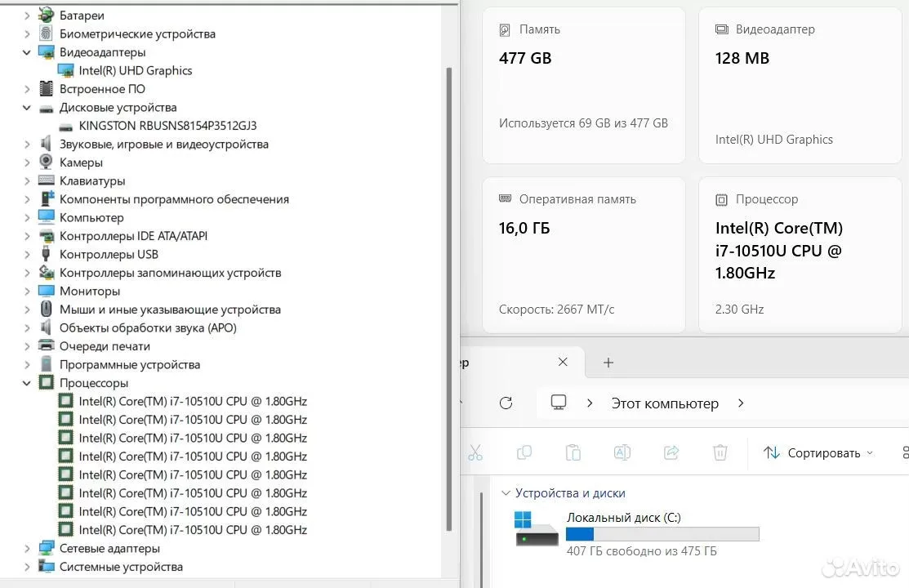909x588 pixels.
Task: Select KINGSTON RBUSNS8154P3512GJ3 disk
Action: click(167, 126)
